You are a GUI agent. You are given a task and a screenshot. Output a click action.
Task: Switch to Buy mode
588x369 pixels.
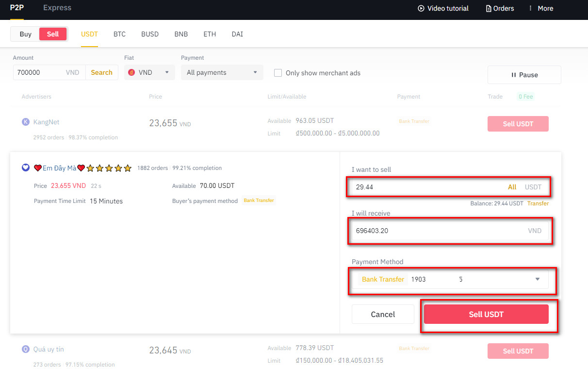(x=26, y=34)
